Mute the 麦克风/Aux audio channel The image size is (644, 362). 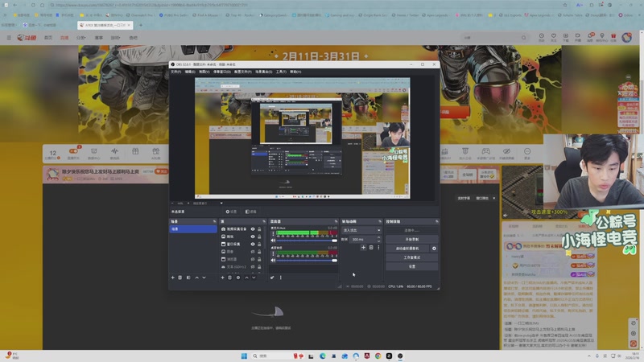(273, 240)
